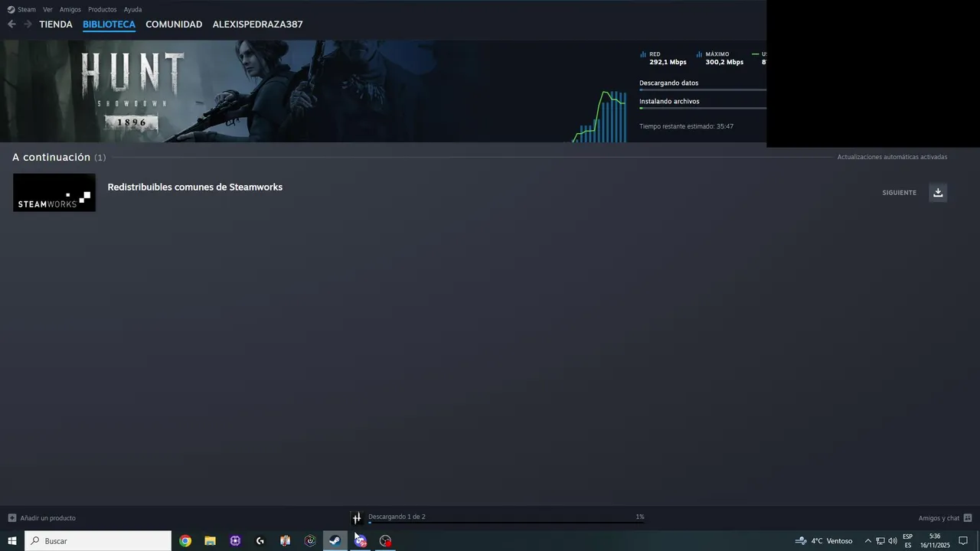This screenshot has height=551, width=980.
Task: Open the Logitech G HUB taskbar icon
Action: pos(260,541)
